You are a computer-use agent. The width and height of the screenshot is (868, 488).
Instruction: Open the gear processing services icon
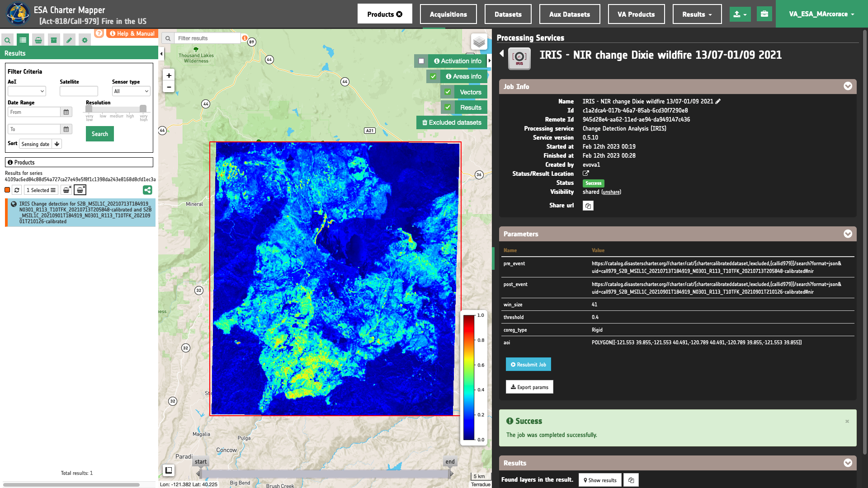[x=85, y=40]
